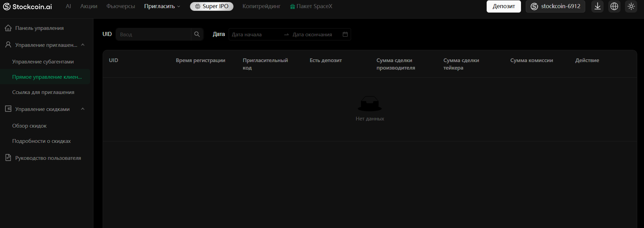Click the Сумма сделки производителя header
The image size is (644, 228).
tap(396, 64)
